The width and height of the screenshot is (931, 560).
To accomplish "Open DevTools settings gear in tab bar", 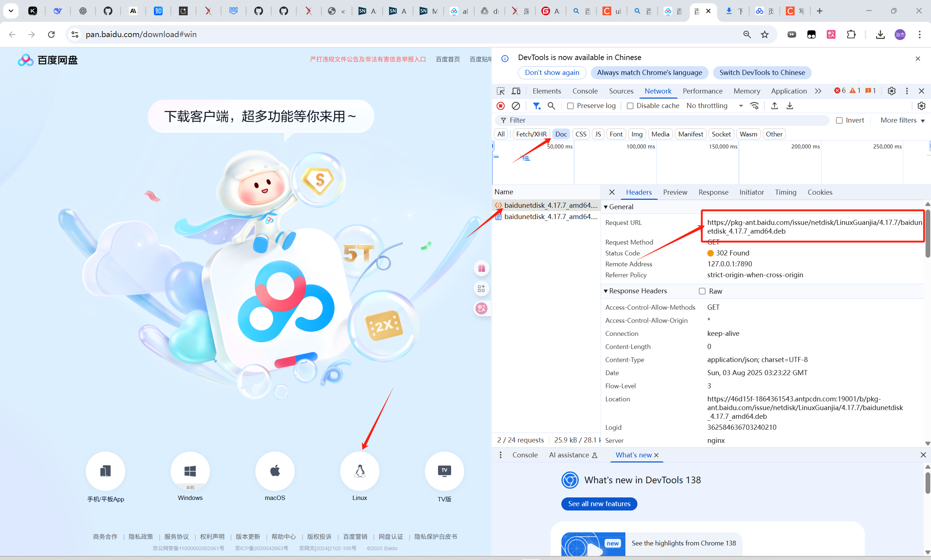I will point(891,91).
